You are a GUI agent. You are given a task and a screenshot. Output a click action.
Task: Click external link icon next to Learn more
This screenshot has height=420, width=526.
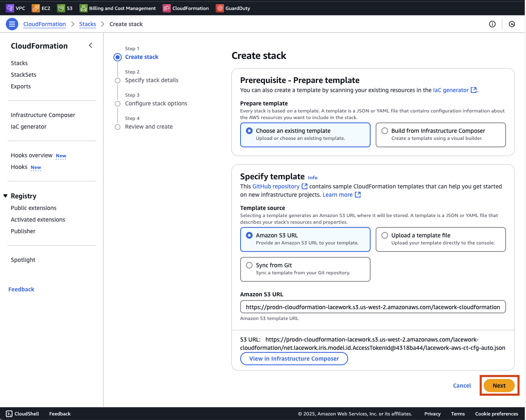pos(358,195)
